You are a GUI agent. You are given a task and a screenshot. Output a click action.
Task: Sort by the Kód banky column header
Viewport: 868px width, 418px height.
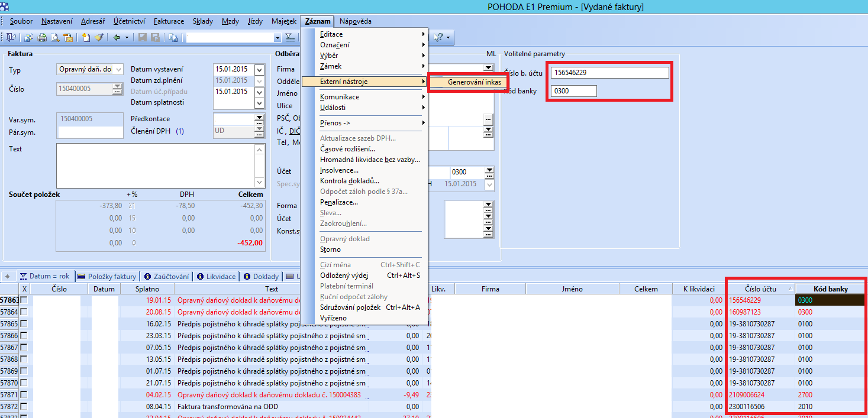[x=830, y=289]
